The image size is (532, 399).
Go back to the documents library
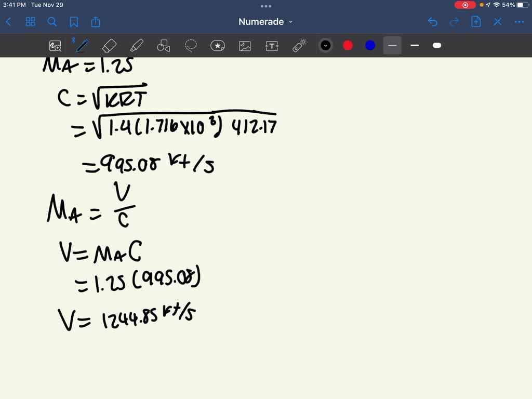click(x=8, y=22)
